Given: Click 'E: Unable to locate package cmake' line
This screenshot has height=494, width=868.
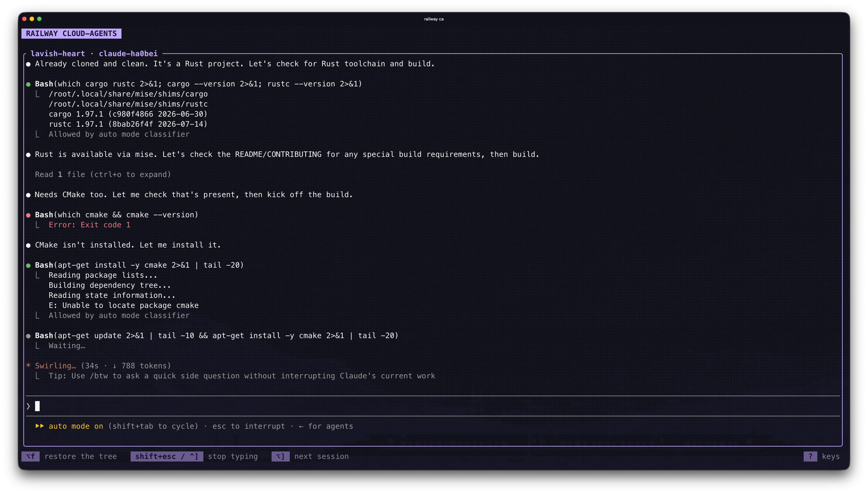Looking at the screenshot, I should (x=123, y=305).
